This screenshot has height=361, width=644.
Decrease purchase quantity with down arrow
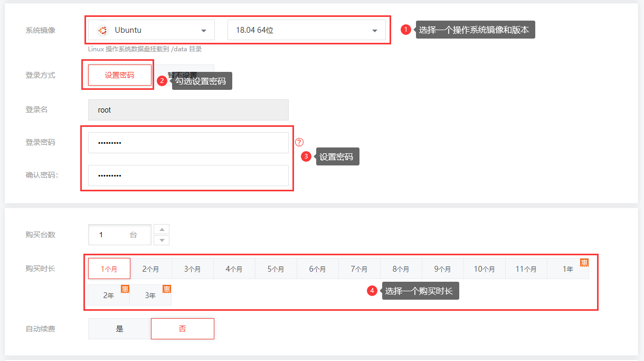click(x=161, y=240)
